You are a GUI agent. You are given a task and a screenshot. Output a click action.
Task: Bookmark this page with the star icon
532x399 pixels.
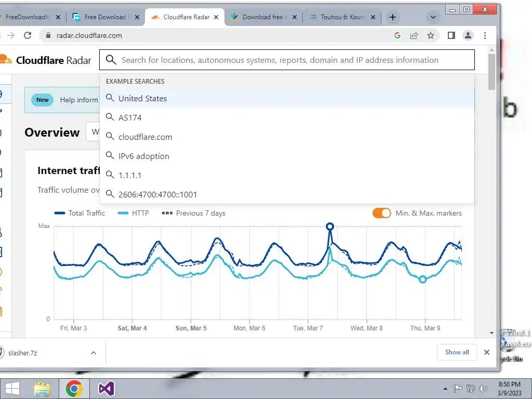(431, 35)
